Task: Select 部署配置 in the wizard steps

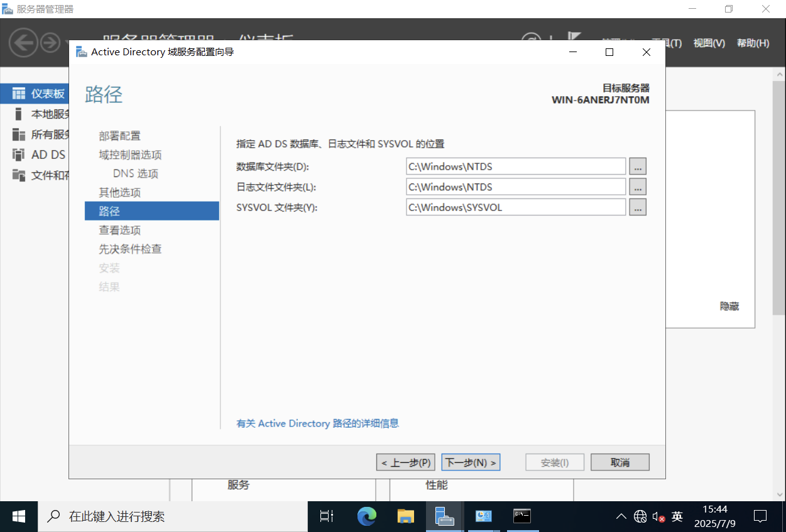Action: (120, 136)
